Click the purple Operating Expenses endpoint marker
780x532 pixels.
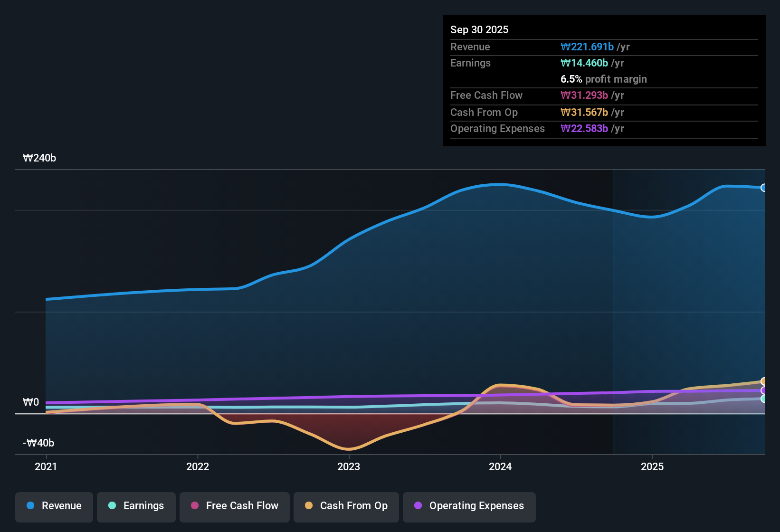tap(764, 390)
